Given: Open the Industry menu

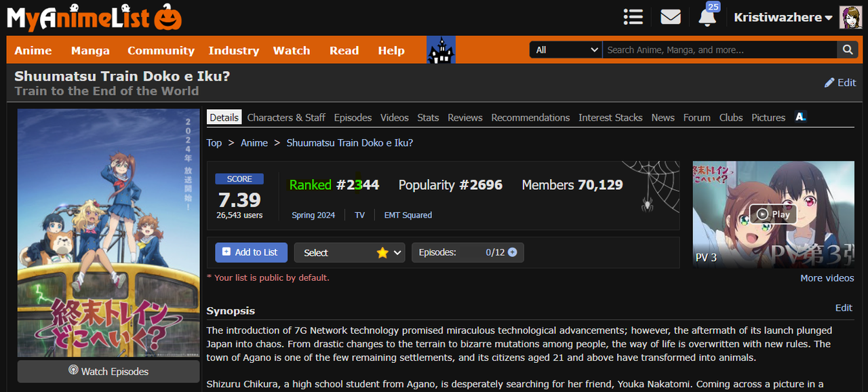Looking at the screenshot, I should point(234,50).
